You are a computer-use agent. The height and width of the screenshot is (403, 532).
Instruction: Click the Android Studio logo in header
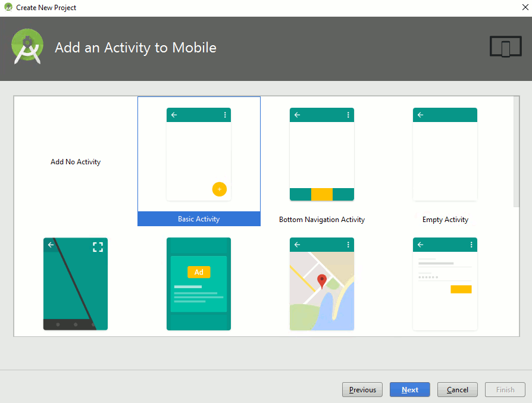click(27, 46)
